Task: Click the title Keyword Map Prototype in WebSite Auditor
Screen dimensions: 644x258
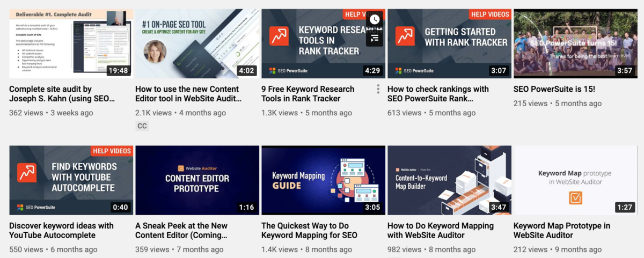Action: point(562,230)
